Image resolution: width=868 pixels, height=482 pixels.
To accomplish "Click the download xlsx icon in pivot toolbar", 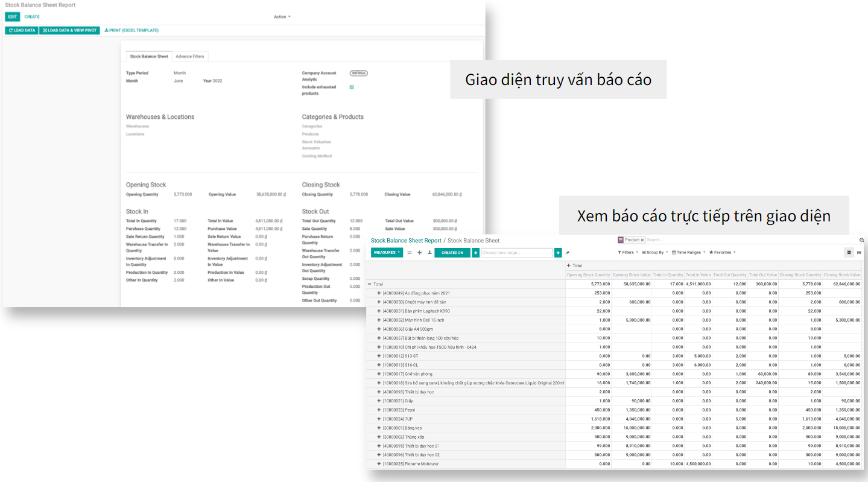I will 429,253.
